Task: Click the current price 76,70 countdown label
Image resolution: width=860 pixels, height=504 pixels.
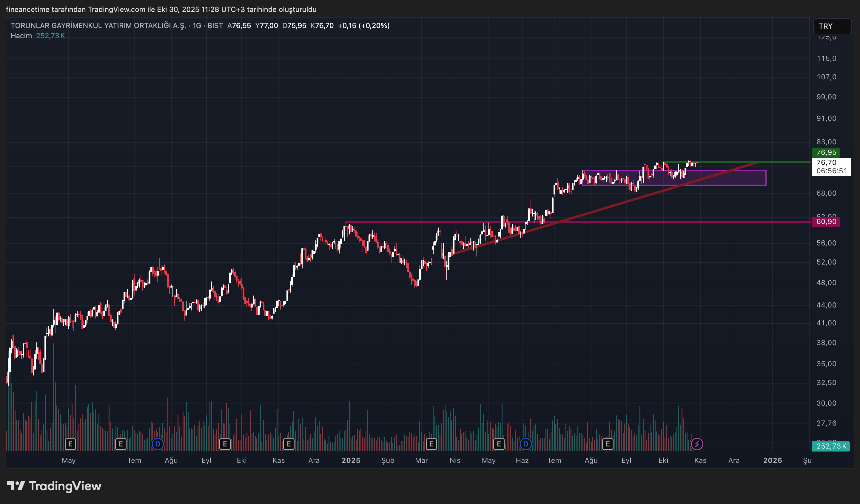Action: tap(831, 166)
